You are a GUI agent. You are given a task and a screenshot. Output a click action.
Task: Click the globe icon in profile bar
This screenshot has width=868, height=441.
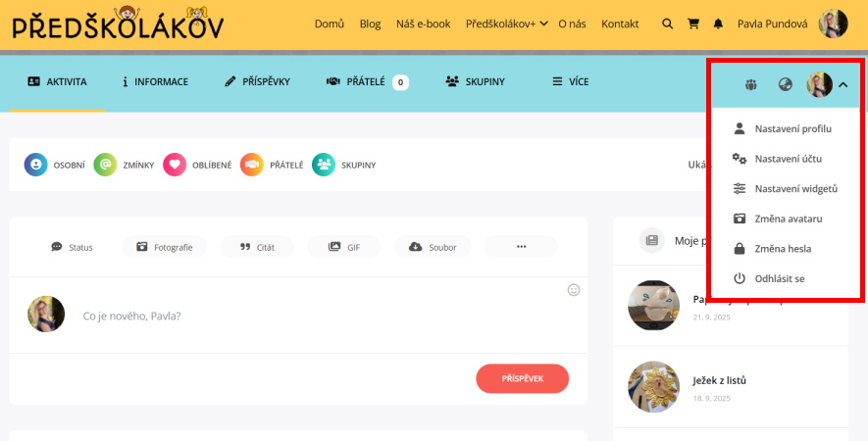(x=785, y=84)
